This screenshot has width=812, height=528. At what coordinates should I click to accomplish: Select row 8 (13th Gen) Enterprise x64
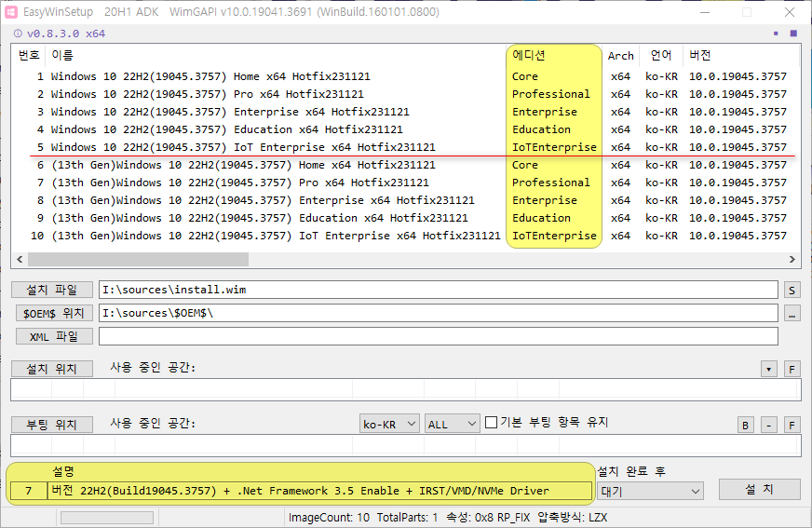406,200
